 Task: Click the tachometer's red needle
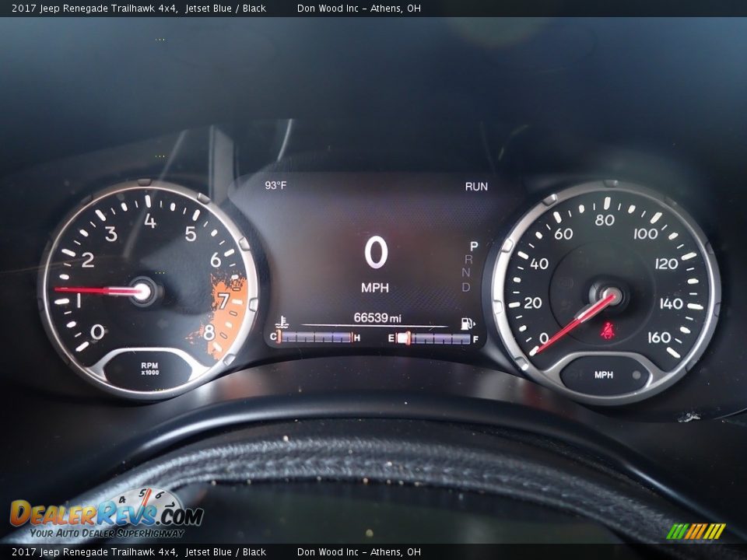pos(100,290)
